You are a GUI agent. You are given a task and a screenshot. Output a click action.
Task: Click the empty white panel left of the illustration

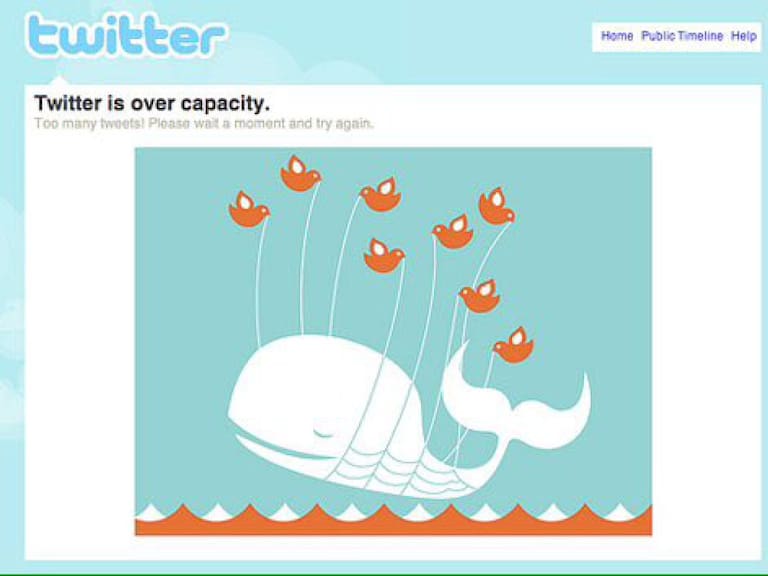(80, 343)
